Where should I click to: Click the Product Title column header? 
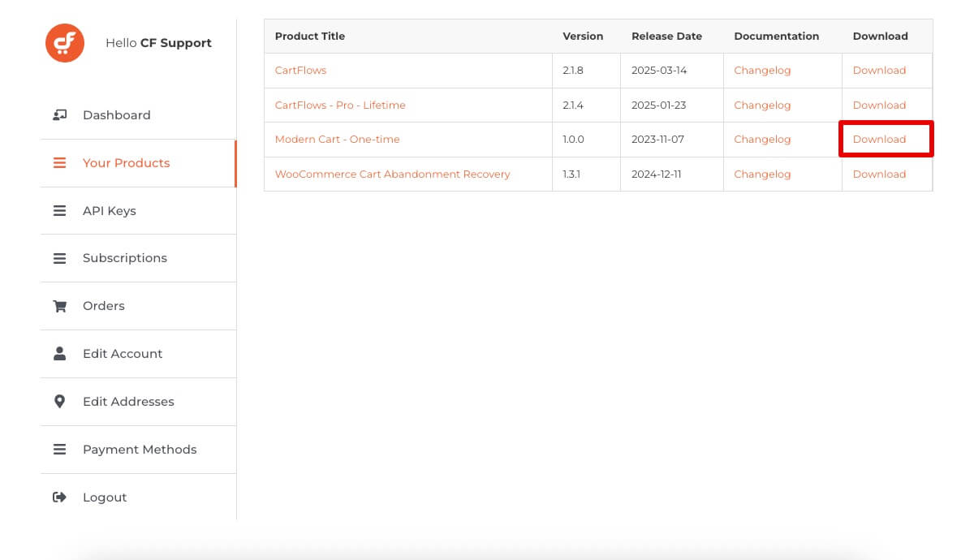point(310,37)
